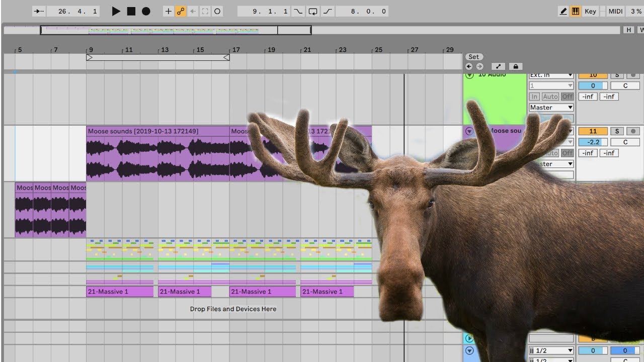
Task: Solo track 10
Action: (617, 75)
